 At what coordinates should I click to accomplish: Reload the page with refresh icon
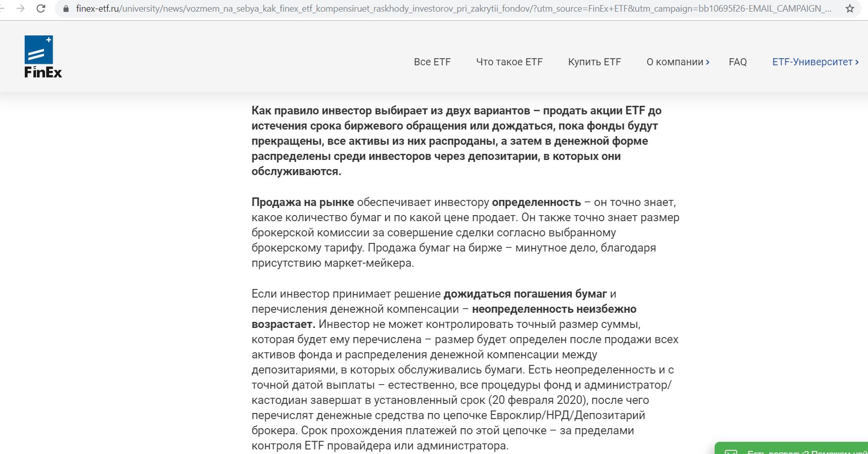[41, 9]
